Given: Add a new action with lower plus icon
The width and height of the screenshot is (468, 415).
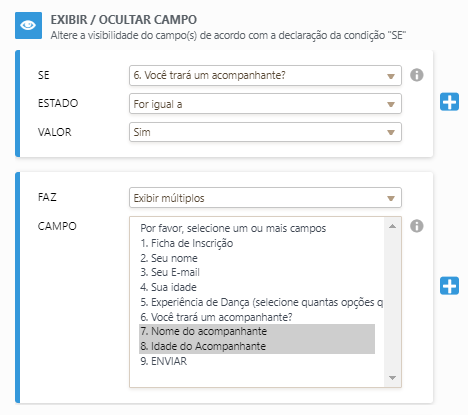Looking at the screenshot, I should [449, 286].
